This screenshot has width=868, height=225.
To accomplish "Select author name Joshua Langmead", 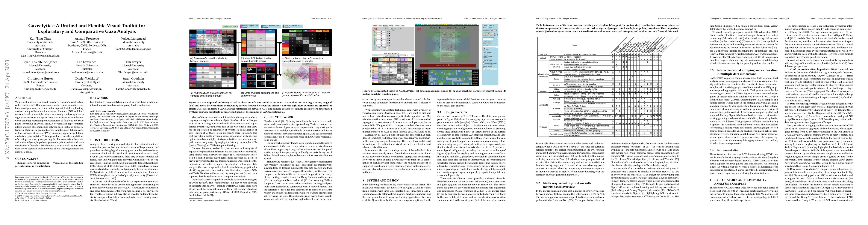I will (133, 39).
